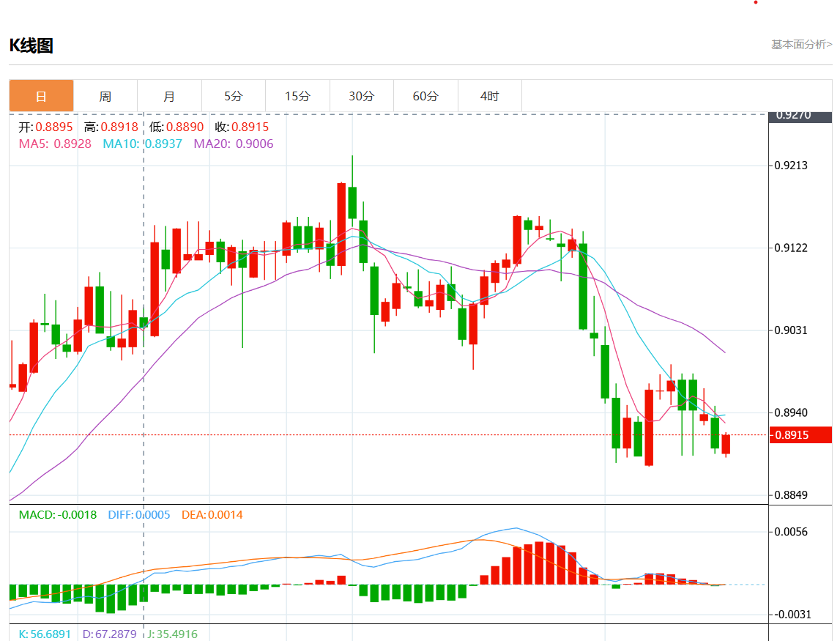Click the current price tag 0.8915
The height and width of the screenshot is (641, 840).
(800, 434)
